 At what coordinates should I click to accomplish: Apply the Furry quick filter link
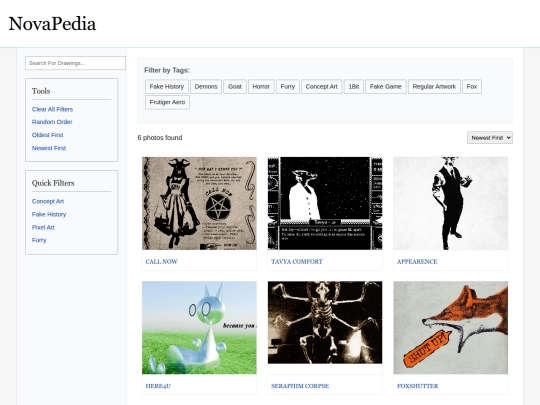pyautogui.click(x=39, y=240)
